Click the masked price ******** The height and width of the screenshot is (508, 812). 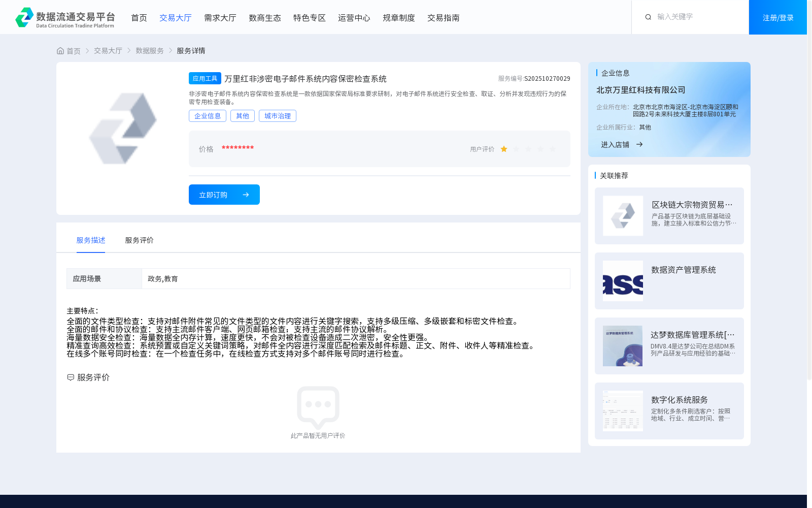coord(238,148)
